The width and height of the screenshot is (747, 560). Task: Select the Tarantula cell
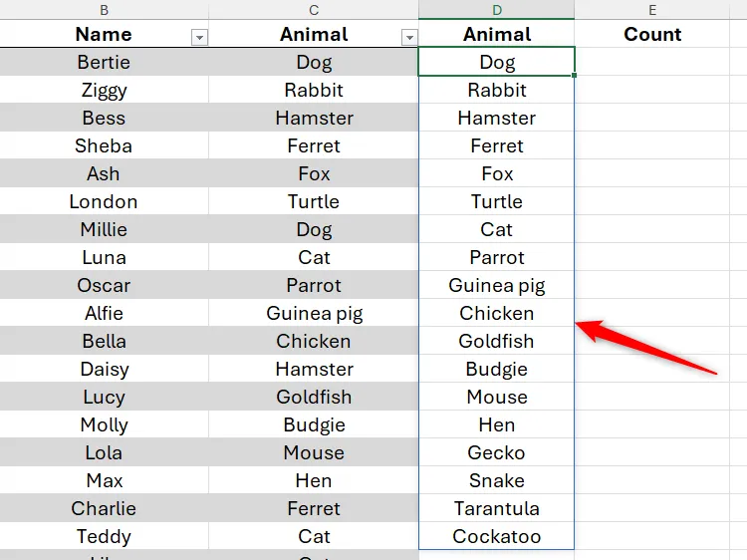[x=497, y=508]
